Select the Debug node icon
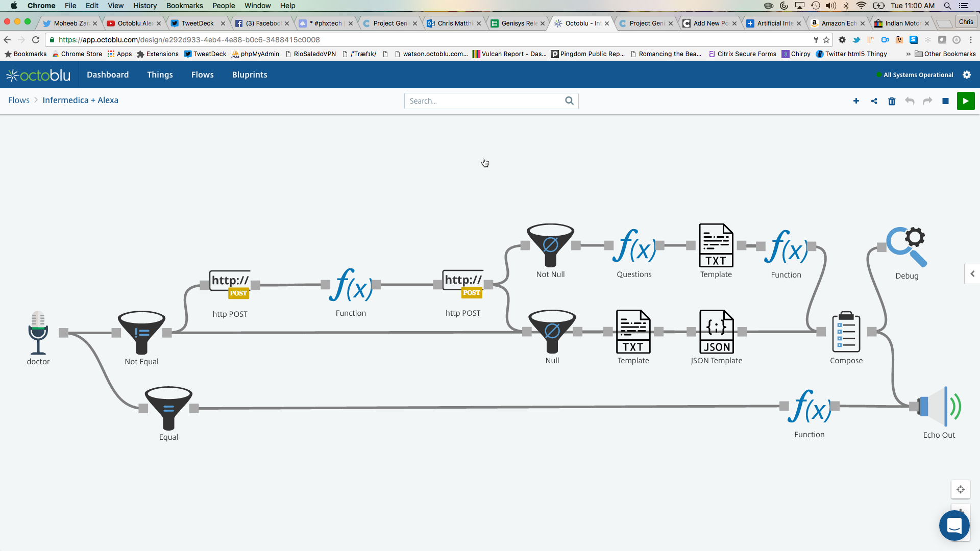 [x=907, y=247]
